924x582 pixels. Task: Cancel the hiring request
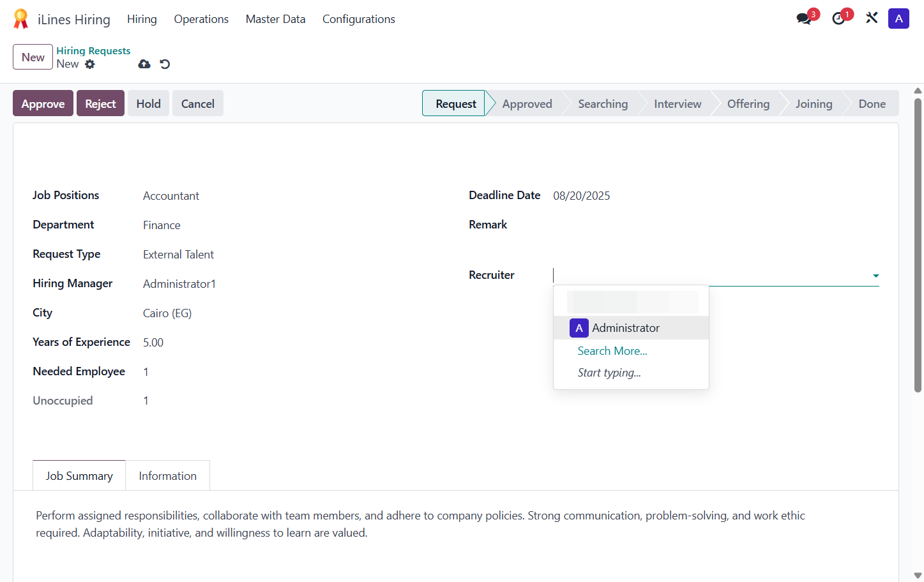(x=197, y=103)
